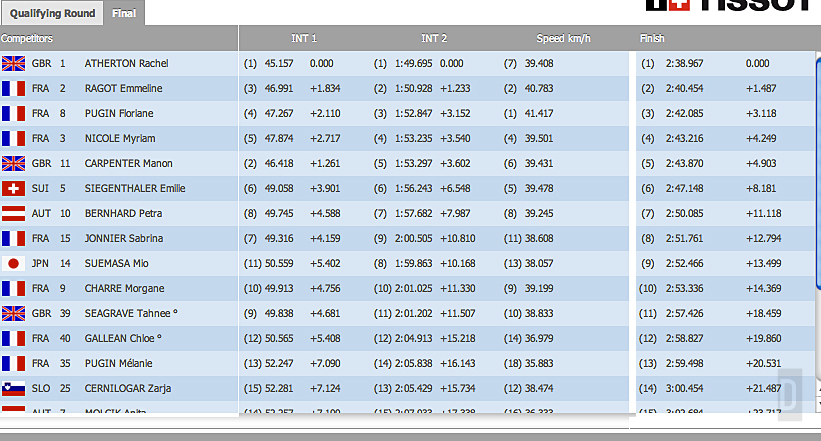Click the Austrian flag next to BERNHARD Petra
This screenshot has width=821, height=441.
14,213
